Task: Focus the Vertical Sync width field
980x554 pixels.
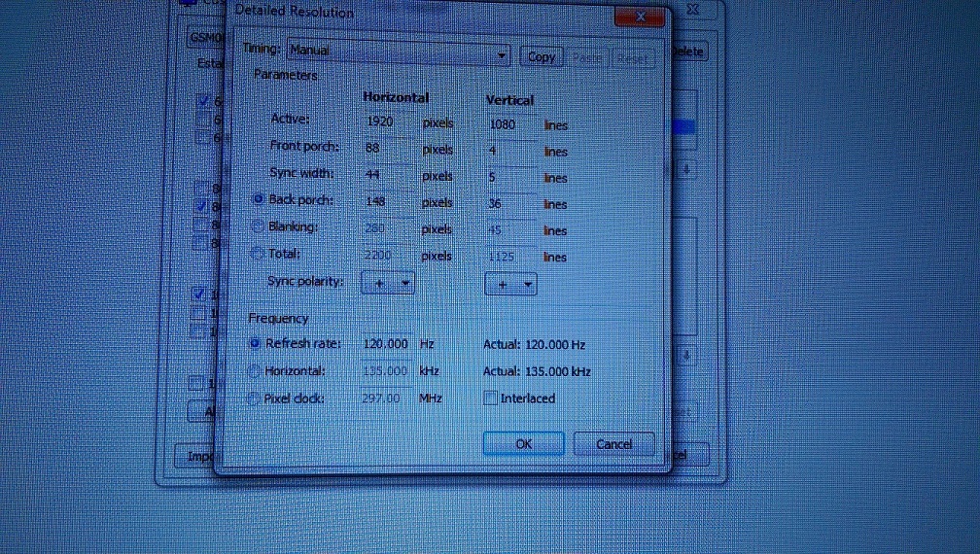Action: [x=509, y=178]
